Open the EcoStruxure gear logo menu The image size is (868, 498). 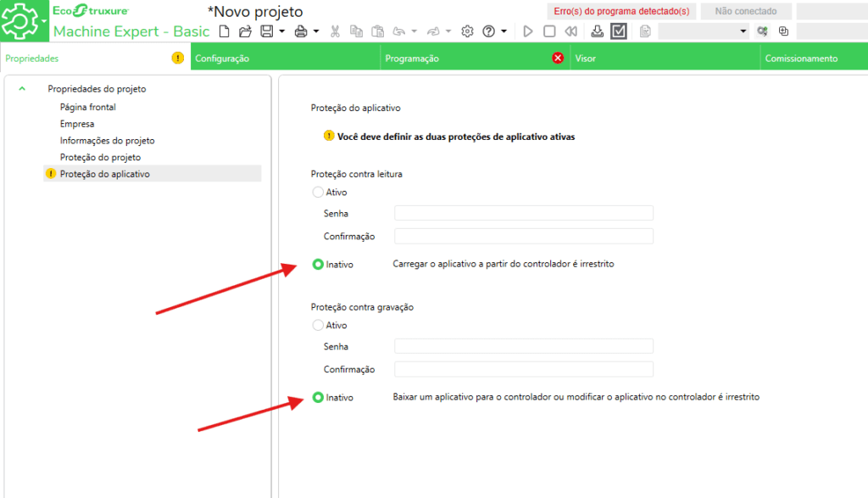pos(24,21)
